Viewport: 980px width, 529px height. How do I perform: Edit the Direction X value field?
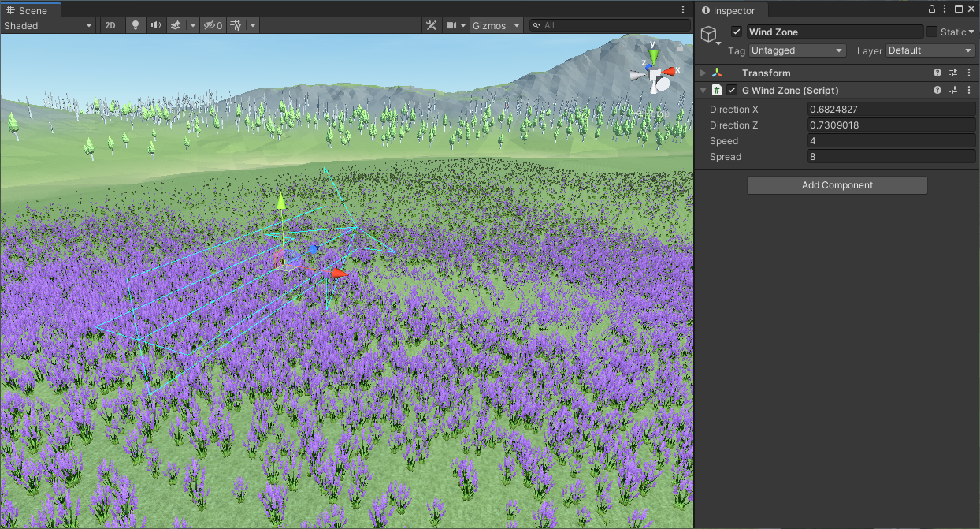pos(892,110)
